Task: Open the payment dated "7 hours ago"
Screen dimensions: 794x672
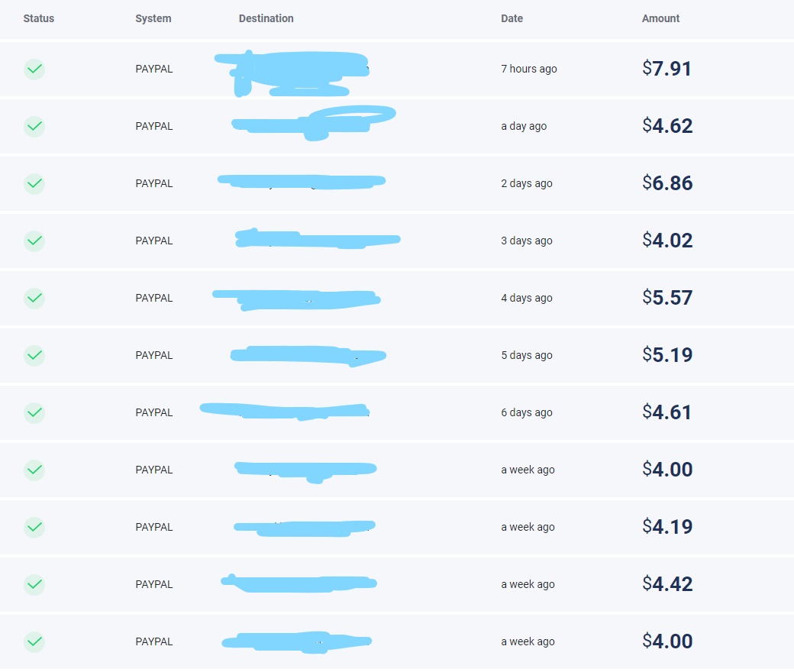Action: point(528,69)
